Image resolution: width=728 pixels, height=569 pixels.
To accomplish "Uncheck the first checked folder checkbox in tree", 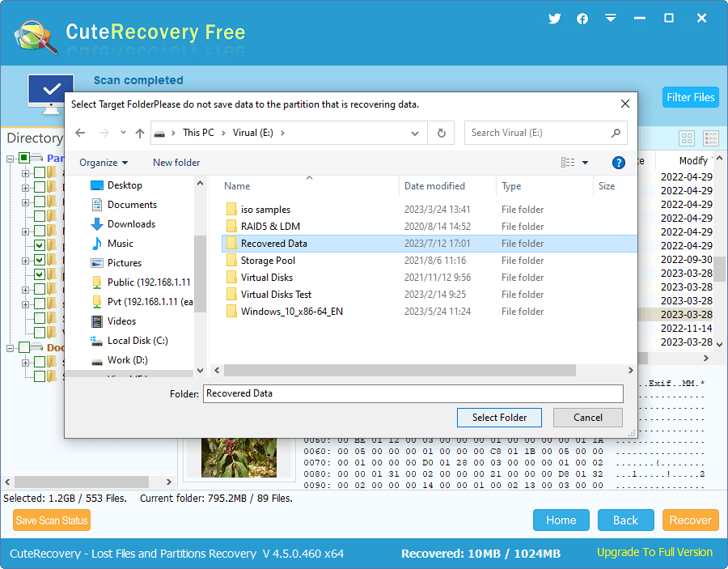I will point(39,245).
